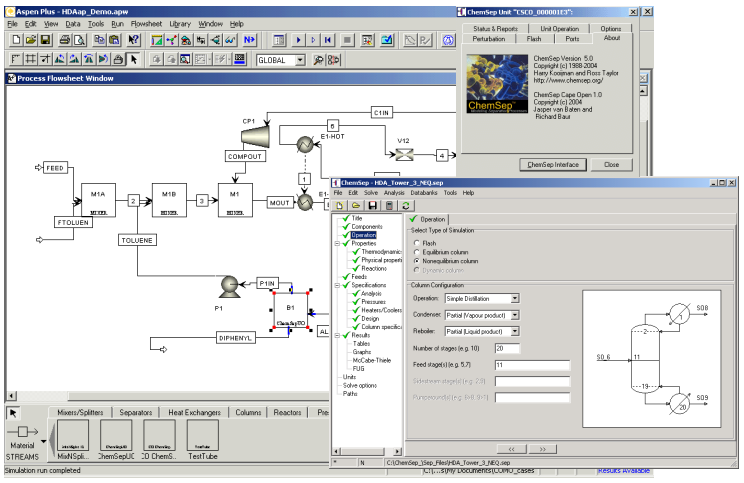Click the Print icon in Aspen toolbar
The image size is (744, 483).
(65, 40)
